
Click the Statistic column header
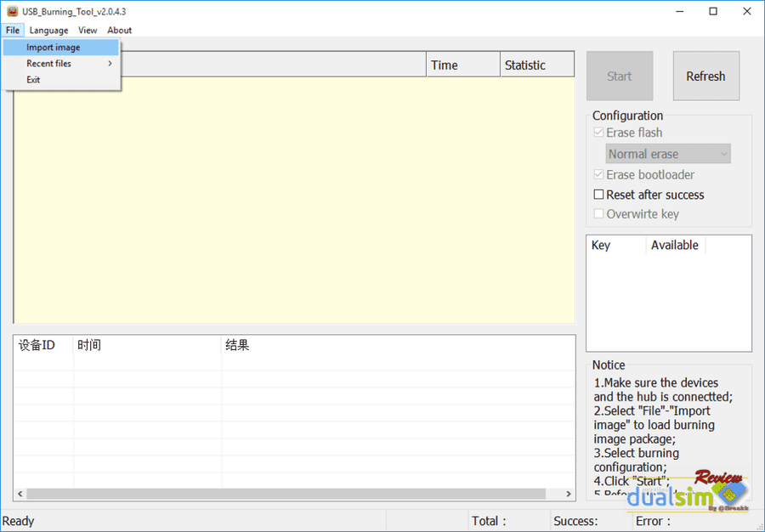[537, 65]
